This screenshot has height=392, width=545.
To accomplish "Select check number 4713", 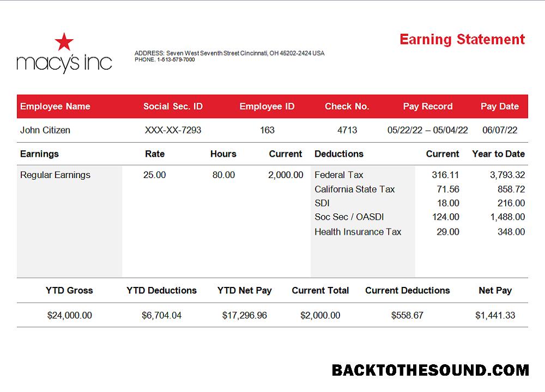I will click(x=347, y=130).
